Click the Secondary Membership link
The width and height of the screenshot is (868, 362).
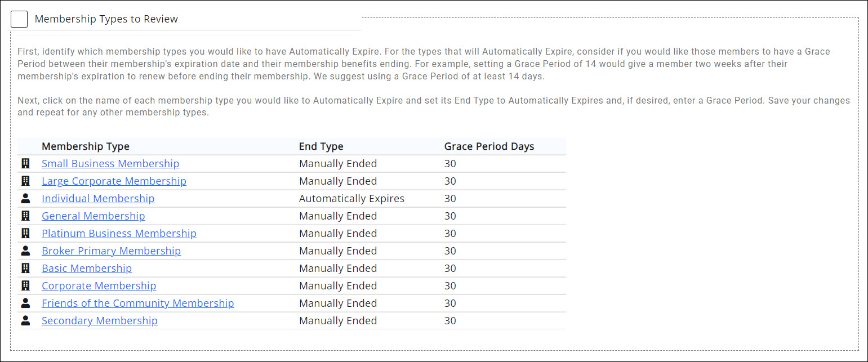coord(99,321)
